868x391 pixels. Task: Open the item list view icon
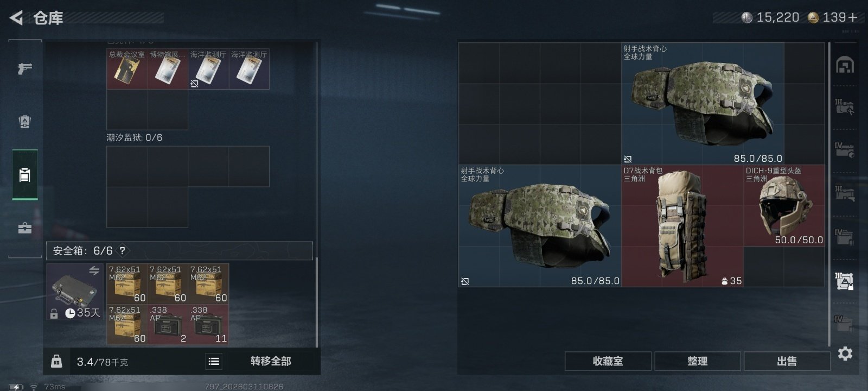tap(214, 361)
